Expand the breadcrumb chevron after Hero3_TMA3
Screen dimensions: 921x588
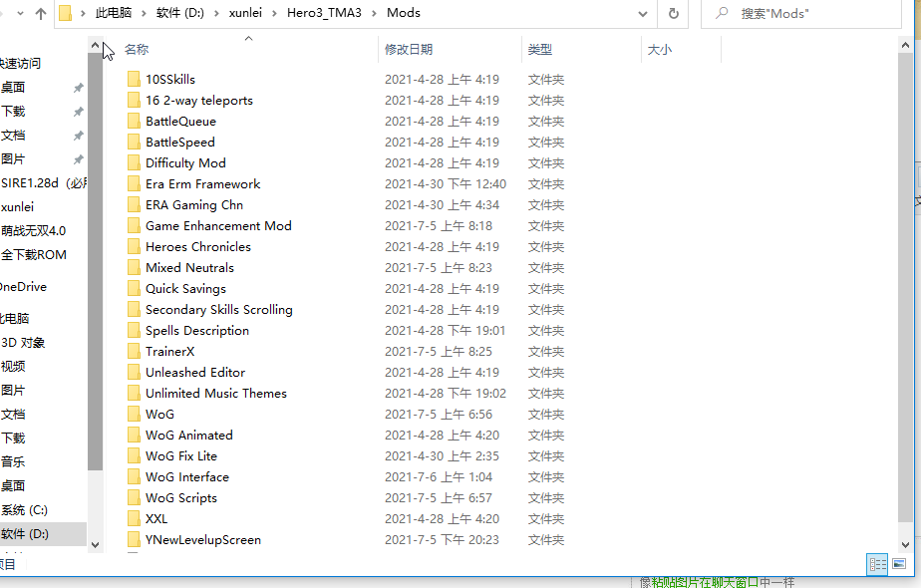coord(376,14)
